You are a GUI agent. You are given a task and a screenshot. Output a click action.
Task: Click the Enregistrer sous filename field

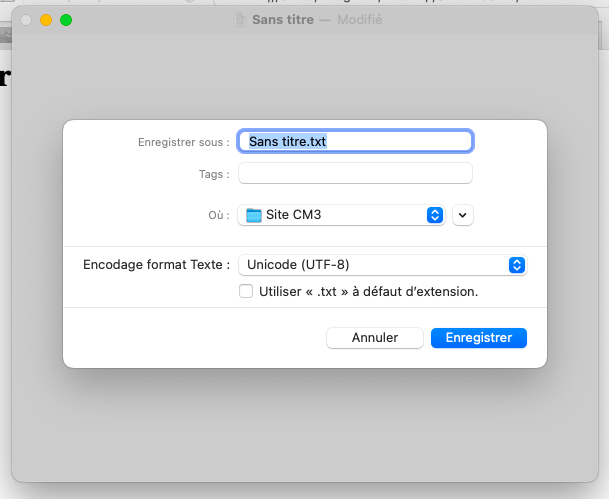point(355,142)
